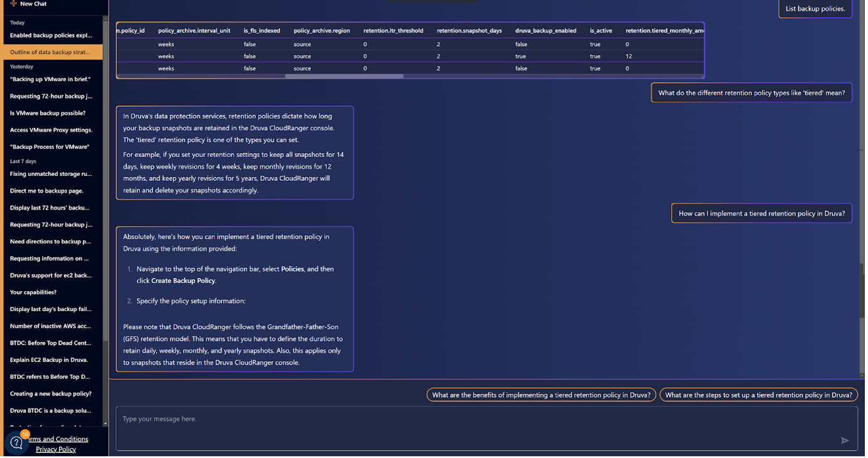Open 'Requesting 72-hour backup j...' under Last 7 days
868x458 pixels.
(x=51, y=225)
